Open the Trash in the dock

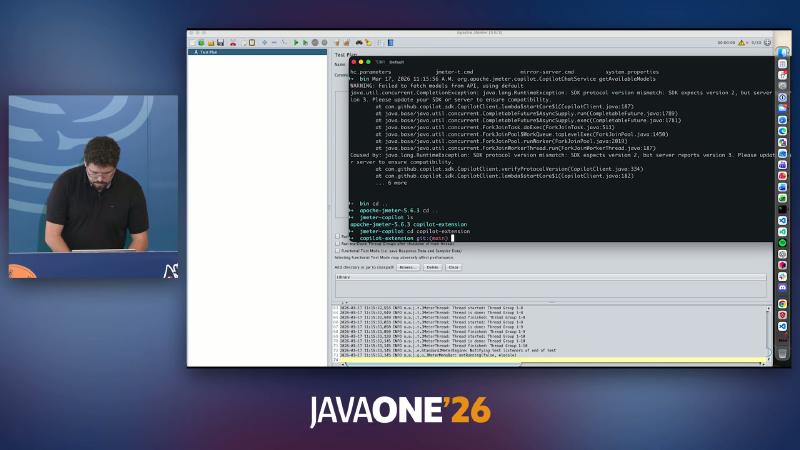coord(782,354)
